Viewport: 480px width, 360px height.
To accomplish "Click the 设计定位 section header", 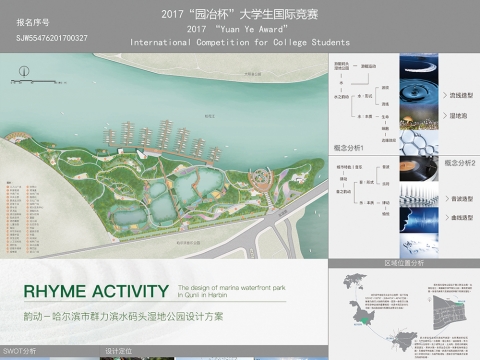I will click(x=119, y=351).
